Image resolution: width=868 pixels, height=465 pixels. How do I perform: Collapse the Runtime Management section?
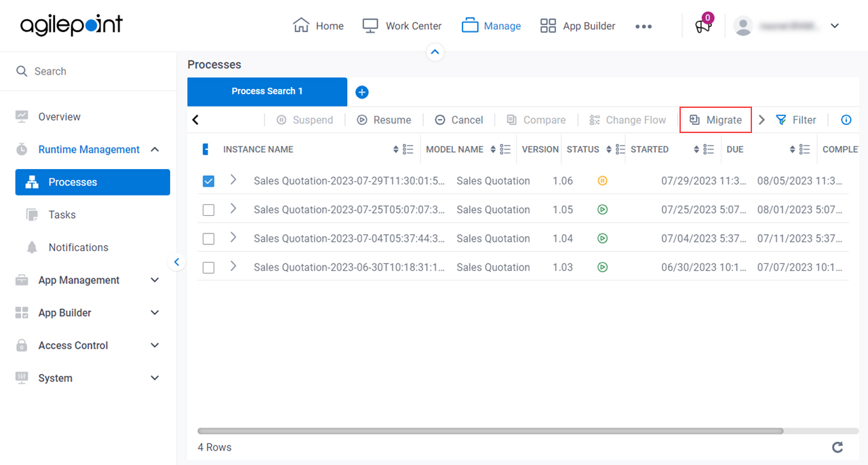155,149
